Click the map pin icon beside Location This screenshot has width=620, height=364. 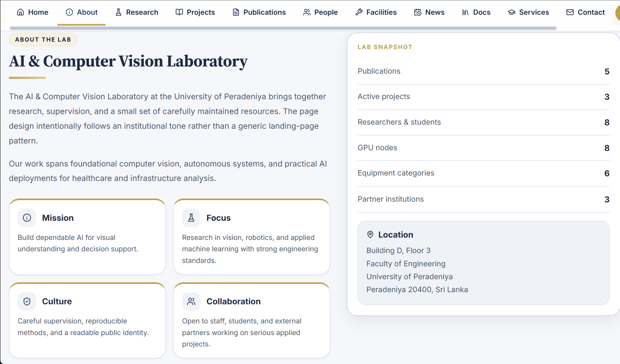click(x=370, y=235)
